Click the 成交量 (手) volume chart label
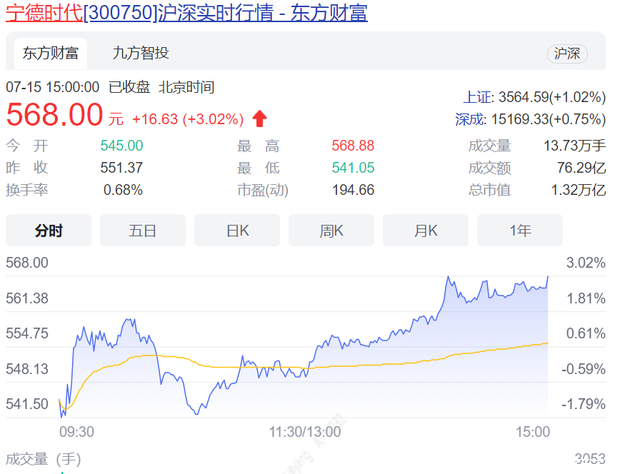The height and width of the screenshot is (474, 620). (43, 459)
